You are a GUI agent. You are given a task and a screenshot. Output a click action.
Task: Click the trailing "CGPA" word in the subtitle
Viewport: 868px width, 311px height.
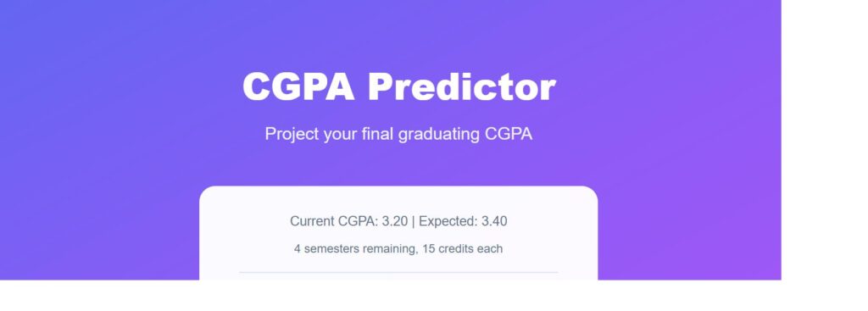(x=509, y=133)
